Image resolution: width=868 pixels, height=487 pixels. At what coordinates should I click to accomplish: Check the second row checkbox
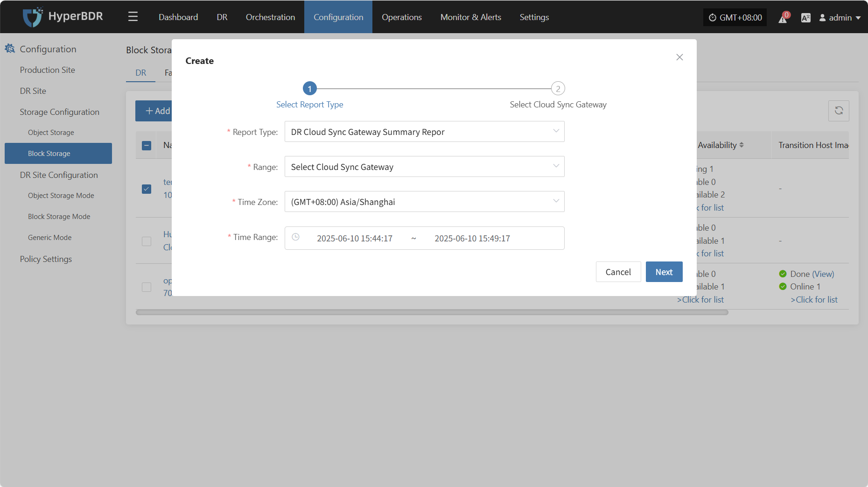[147, 241]
